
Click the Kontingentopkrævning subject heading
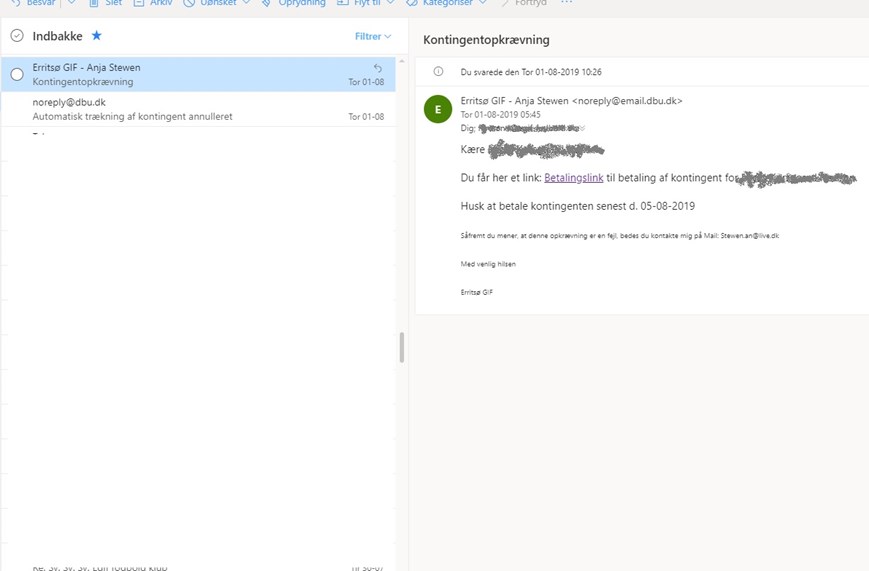pos(486,40)
